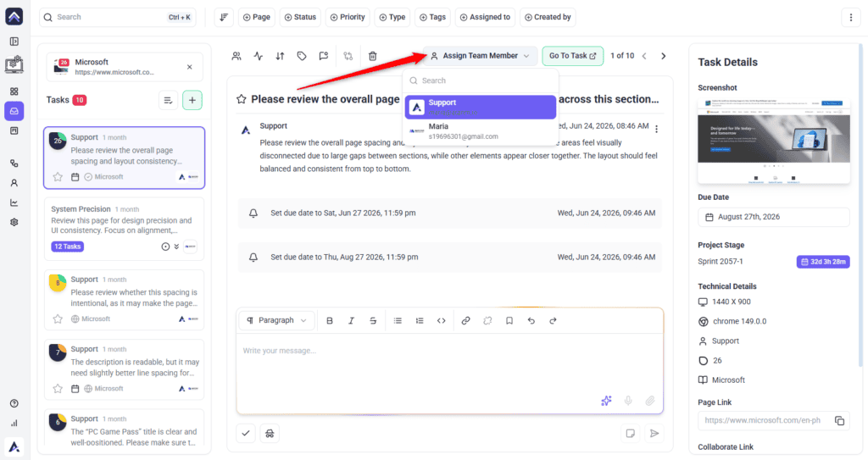Star the Support task numbered 8

click(x=58, y=319)
